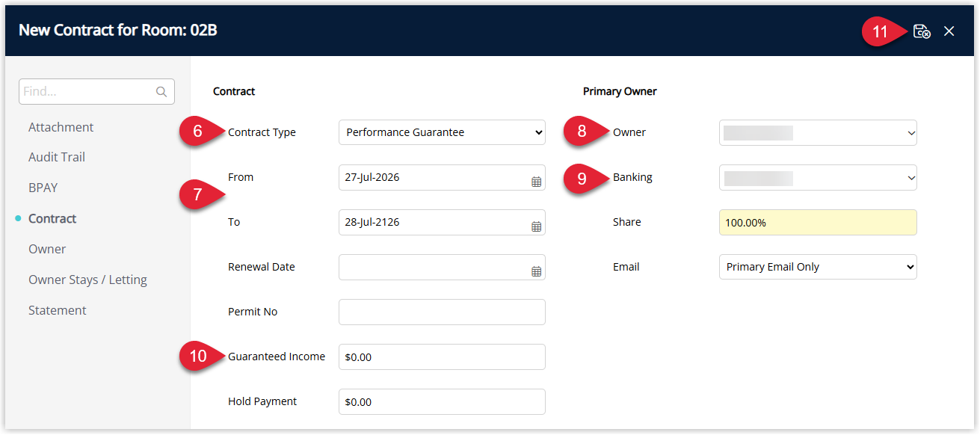Open Owner Stays / Letting section
The width and height of the screenshot is (980, 435).
coord(87,280)
